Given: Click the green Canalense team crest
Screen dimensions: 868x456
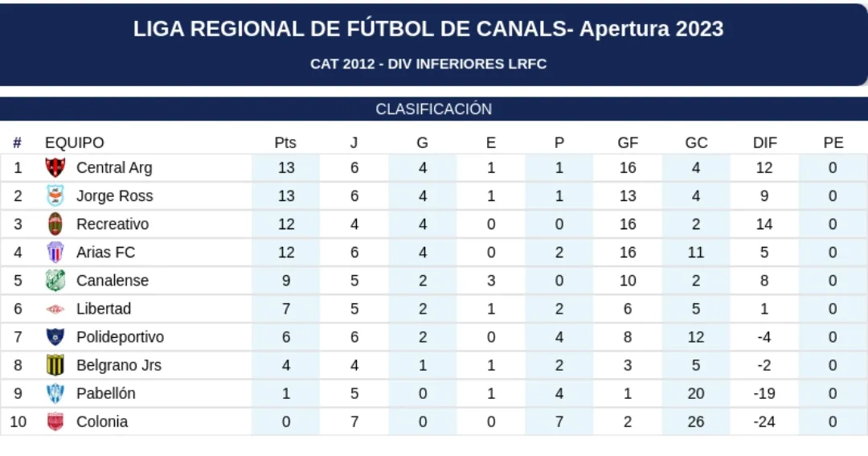Looking at the screenshot, I should tap(55, 280).
